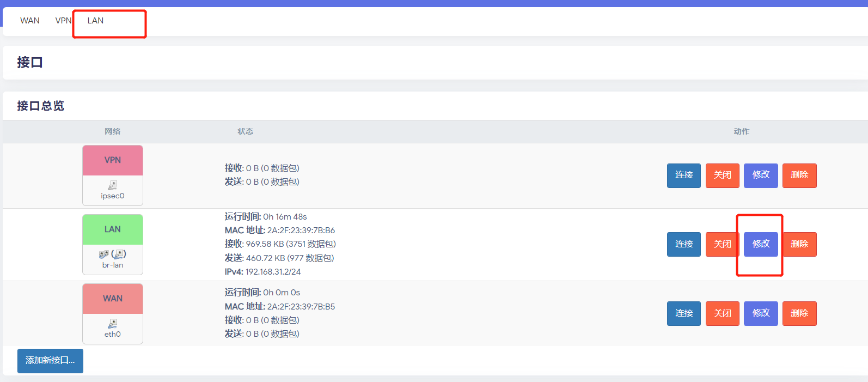
Task: Click the 接口 page title
Action: click(x=30, y=62)
